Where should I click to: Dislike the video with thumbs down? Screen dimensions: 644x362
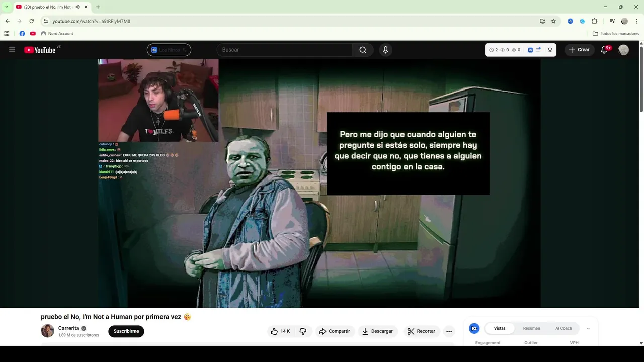(303, 331)
